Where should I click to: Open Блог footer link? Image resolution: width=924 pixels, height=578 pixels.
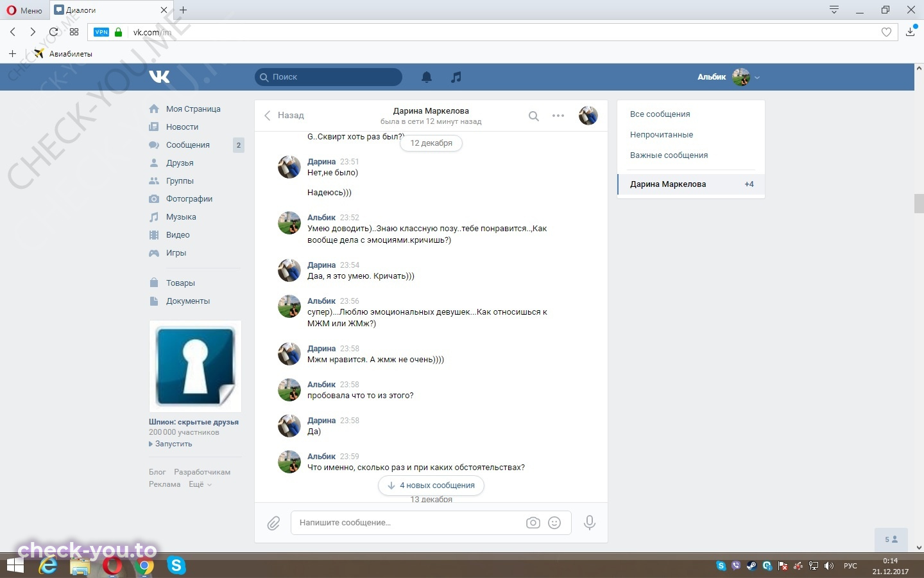click(x=157, y=472)
